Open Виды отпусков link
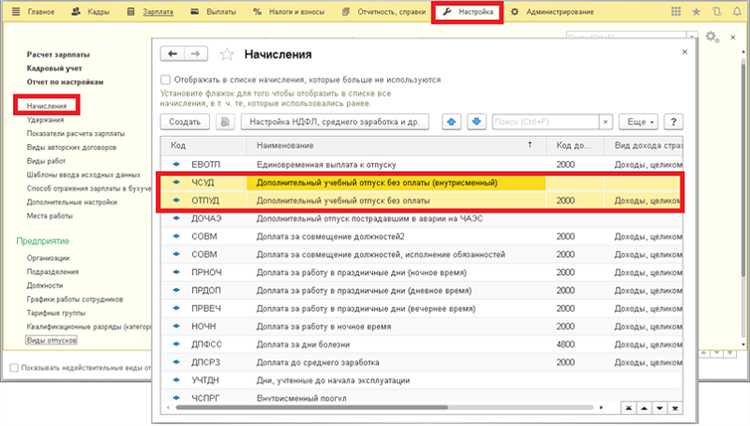This screenshot has width=750, height=426. 51,340
